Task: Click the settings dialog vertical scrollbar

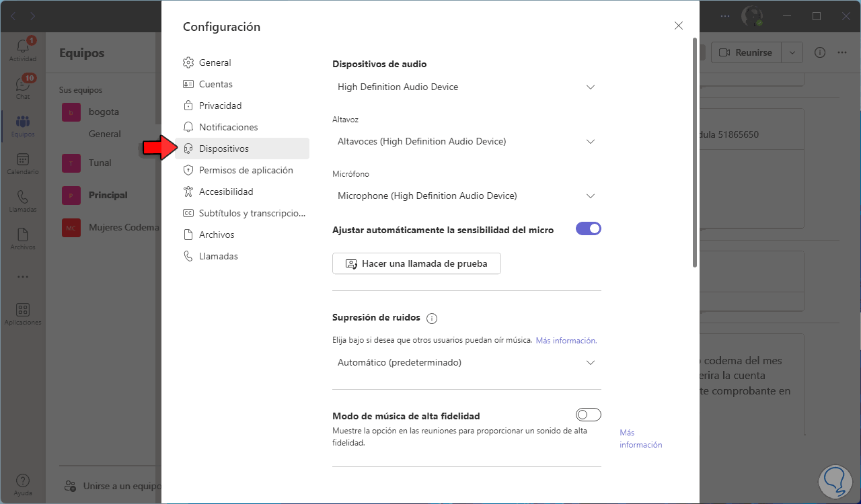Action: pyautogui.click(x=695, y=155)
